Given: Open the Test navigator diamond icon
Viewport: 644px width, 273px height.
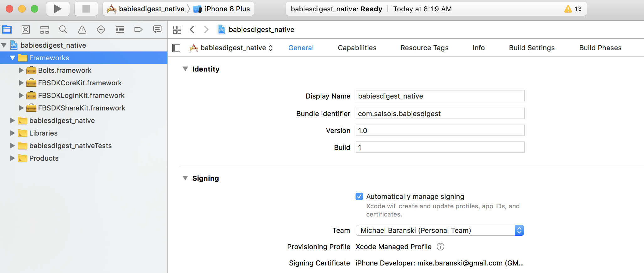Looking at the screenshot, I should tap(101, 29).
